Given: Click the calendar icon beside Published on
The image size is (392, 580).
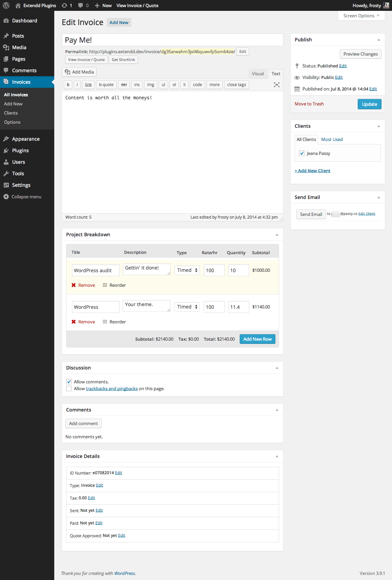Looking at the screenshot, I should click(x=297, y=89).
